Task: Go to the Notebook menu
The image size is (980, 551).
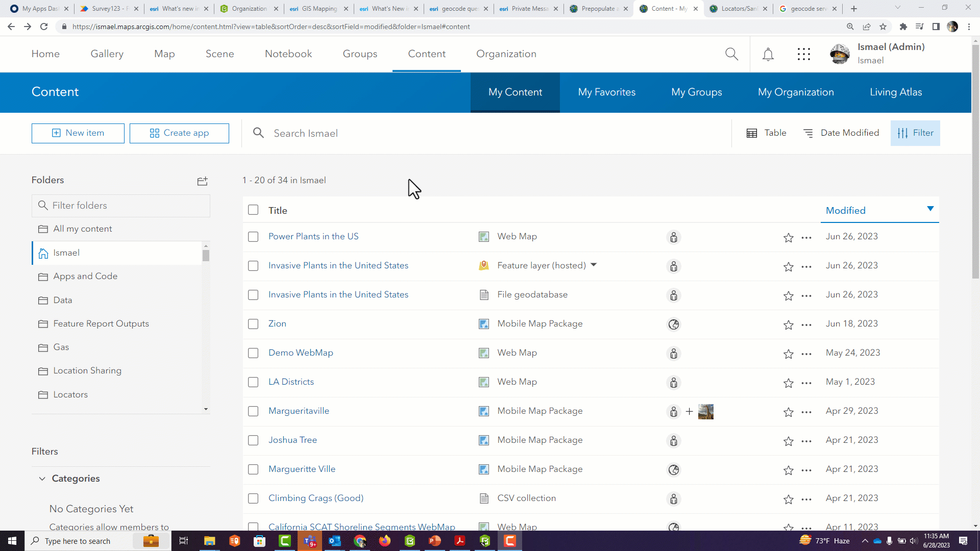Action: coord(288,54)
